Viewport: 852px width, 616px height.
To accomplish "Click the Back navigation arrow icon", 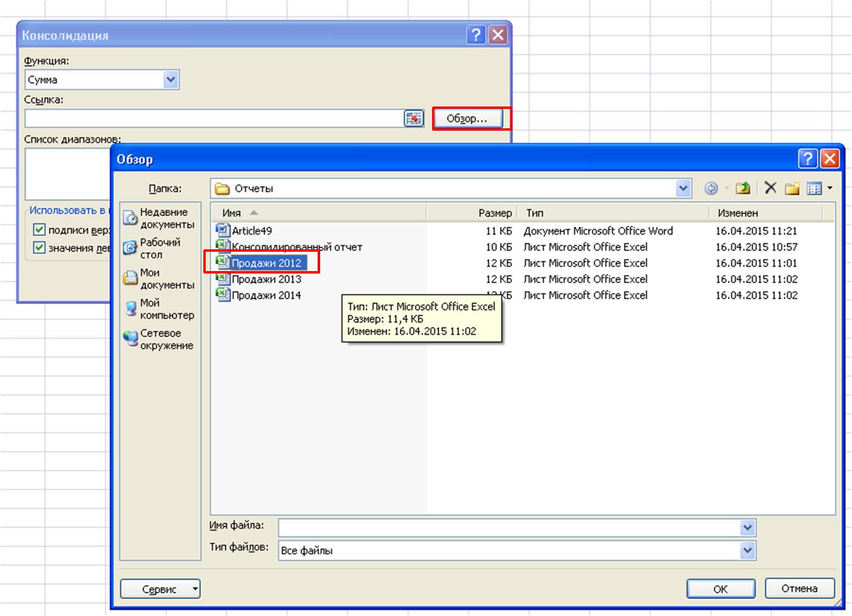I will click(712, 189).
